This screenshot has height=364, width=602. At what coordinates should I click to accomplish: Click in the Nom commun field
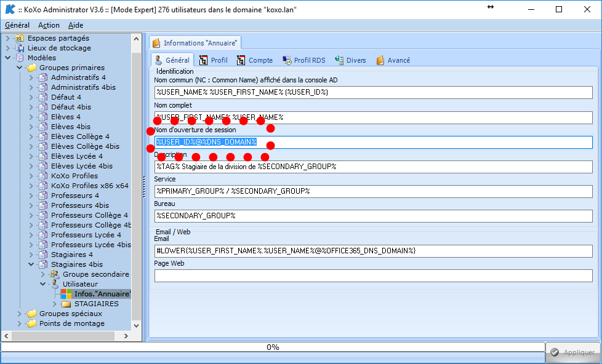[x=373, y=92]
